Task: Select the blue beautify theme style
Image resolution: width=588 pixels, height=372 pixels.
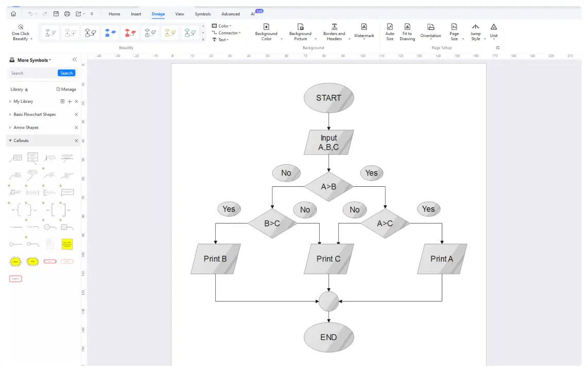Action: pos(111,32)
